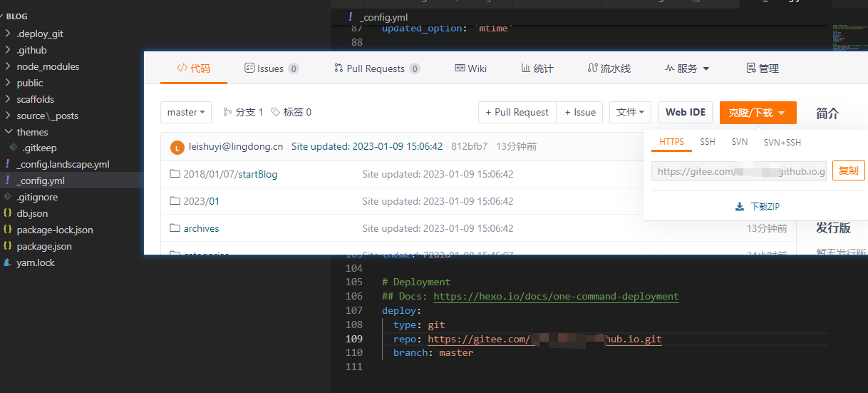Open .gitignore file in explorer
The width and height of the screenshot is (868, 393).
[37, 197]
